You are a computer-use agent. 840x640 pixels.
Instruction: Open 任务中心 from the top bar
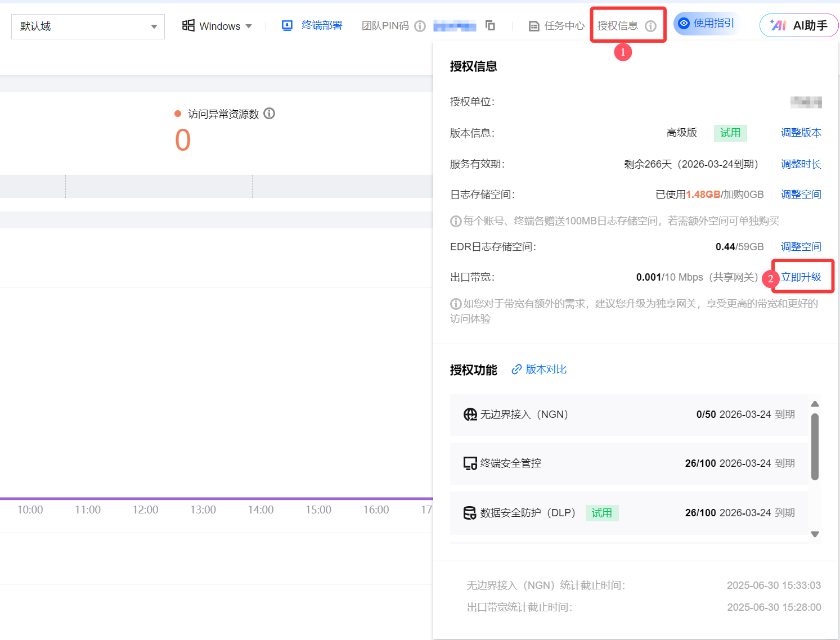coord(564,26)
